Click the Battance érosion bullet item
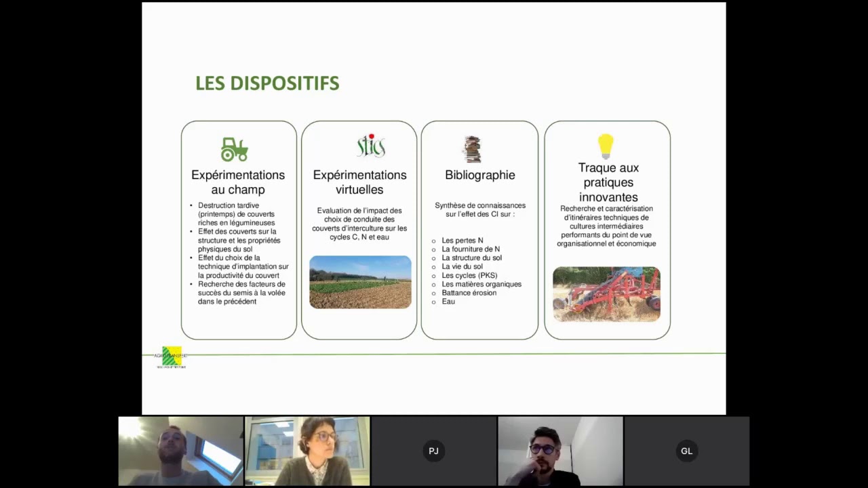The height and width of the screenshot is (488, 868). coord(469,293)
